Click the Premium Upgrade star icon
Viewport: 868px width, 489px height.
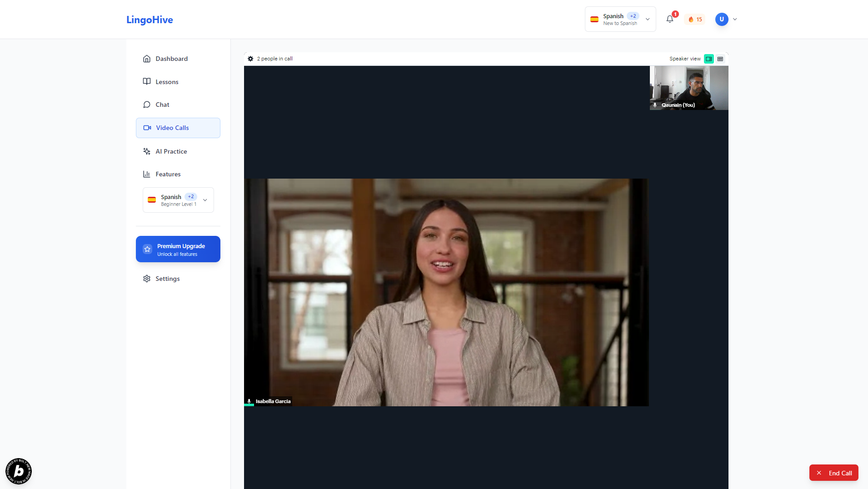(147, 249)
